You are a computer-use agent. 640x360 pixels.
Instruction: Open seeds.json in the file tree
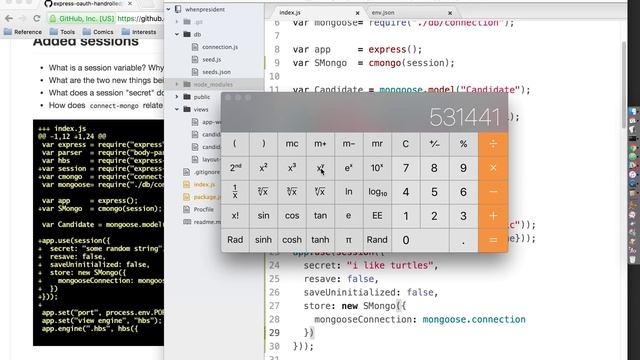click(216, 72)
